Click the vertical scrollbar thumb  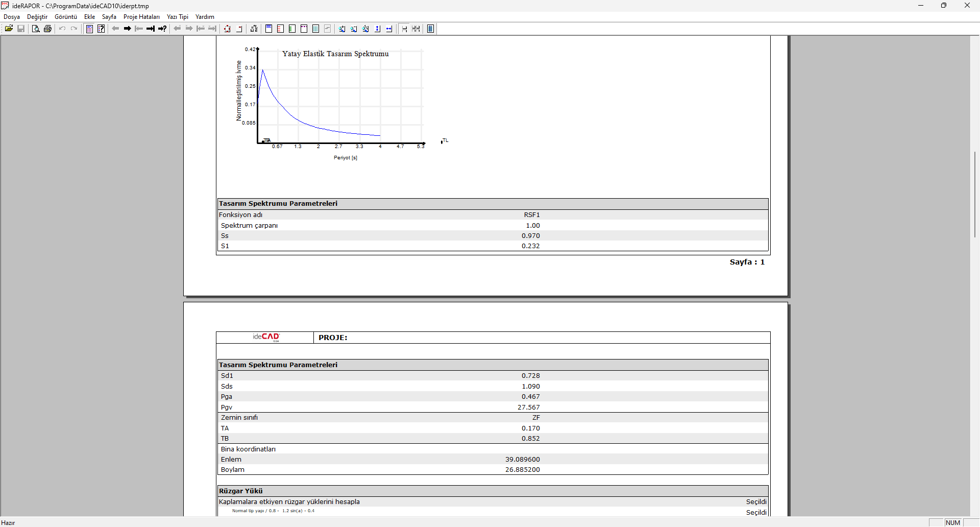pos(975,194)
